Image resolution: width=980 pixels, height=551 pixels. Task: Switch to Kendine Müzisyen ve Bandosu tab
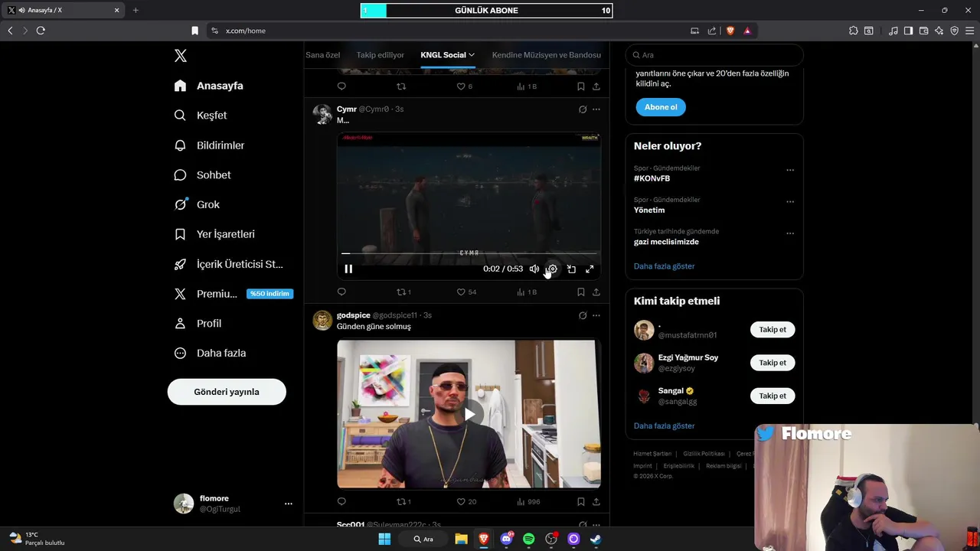tap(546, 55)
